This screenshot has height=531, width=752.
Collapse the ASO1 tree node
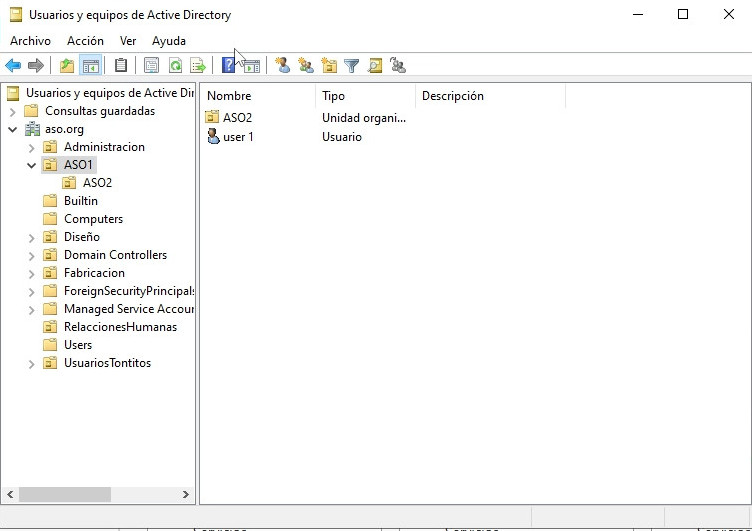pyautogui.click(x=31, y=165)
